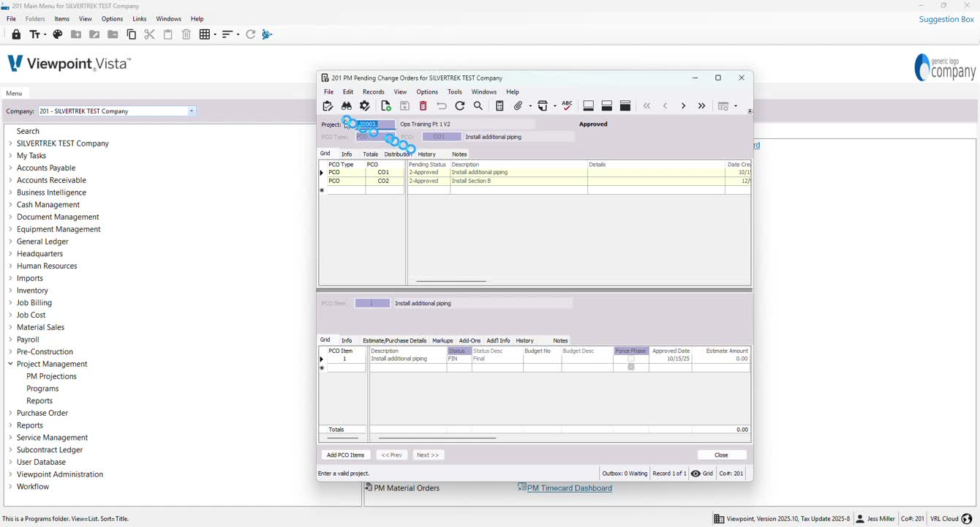Open the Records menu in PCO window
Image resolution: width=980 pixels, height=527 pixels.
pyautogui.click(x=373, y=92)
